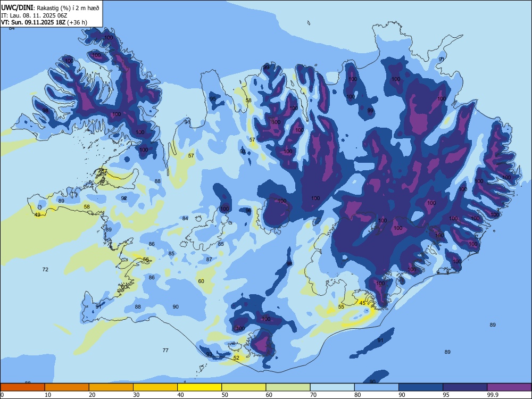This screenshot has width=532, height=399.
Task: Click the medium blue 80–90 legend swatch
Action: tap(377, 387)
